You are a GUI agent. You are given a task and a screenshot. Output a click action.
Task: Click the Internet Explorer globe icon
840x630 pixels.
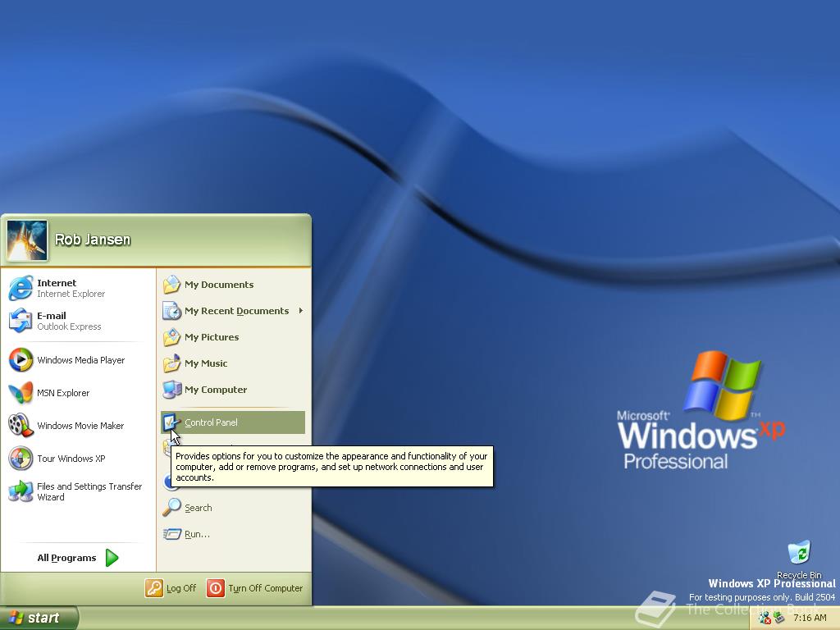coord(21,288)
